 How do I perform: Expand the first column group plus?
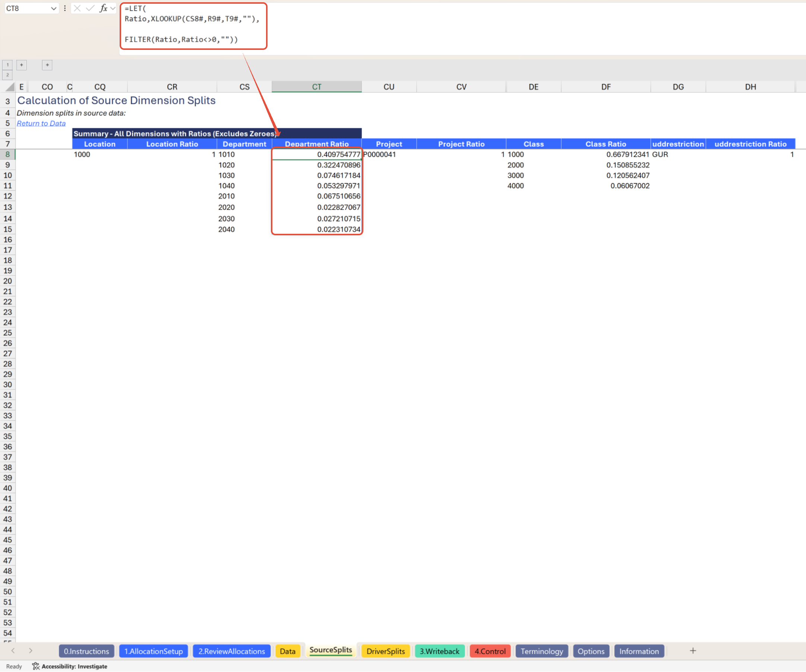[22, 65]
